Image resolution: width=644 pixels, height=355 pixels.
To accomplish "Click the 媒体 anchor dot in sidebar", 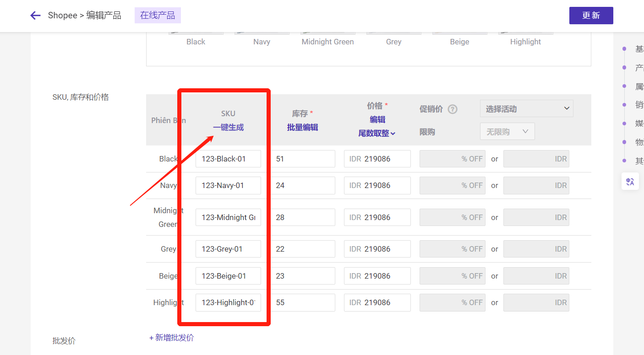I will 624,123.
